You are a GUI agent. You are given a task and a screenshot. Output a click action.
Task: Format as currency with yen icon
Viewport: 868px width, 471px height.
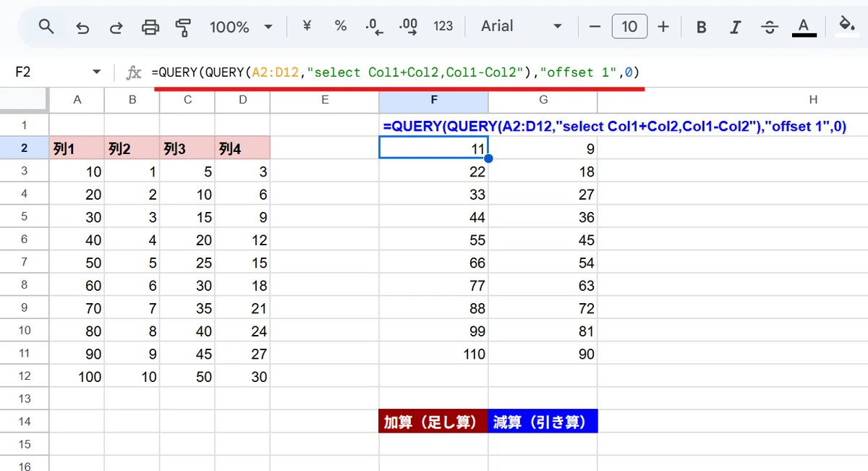click(307, 26)
